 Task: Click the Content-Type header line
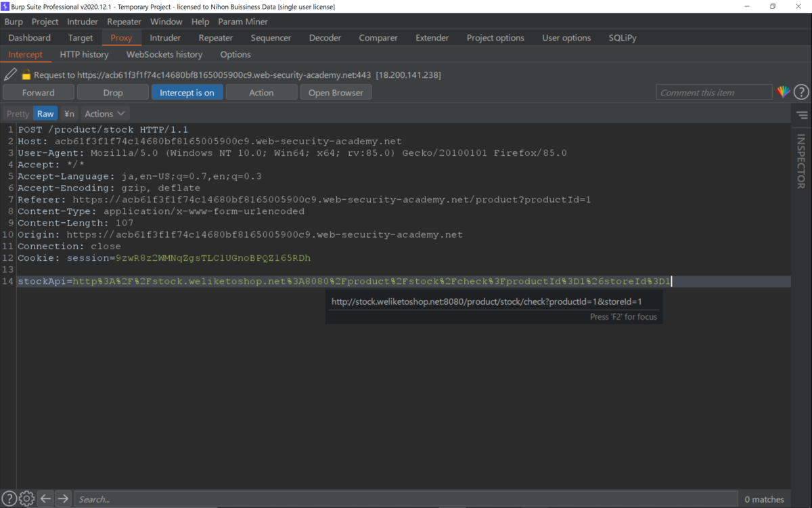(x=161, y=211)
